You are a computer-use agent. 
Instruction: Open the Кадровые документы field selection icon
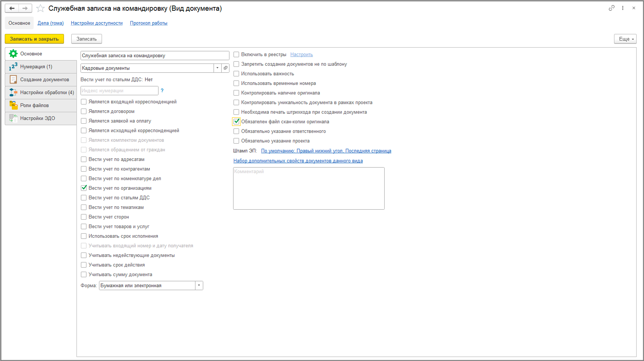point(225,68)
